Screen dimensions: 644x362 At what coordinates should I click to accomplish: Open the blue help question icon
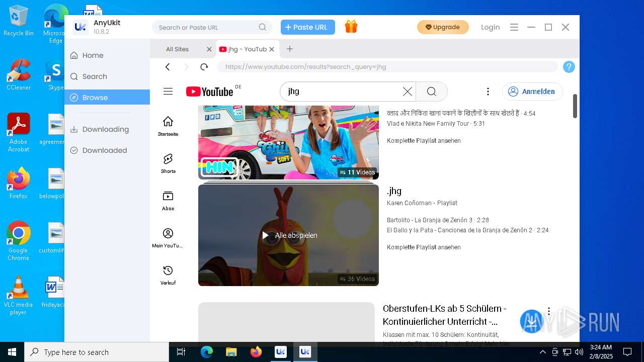pos(569,67)
